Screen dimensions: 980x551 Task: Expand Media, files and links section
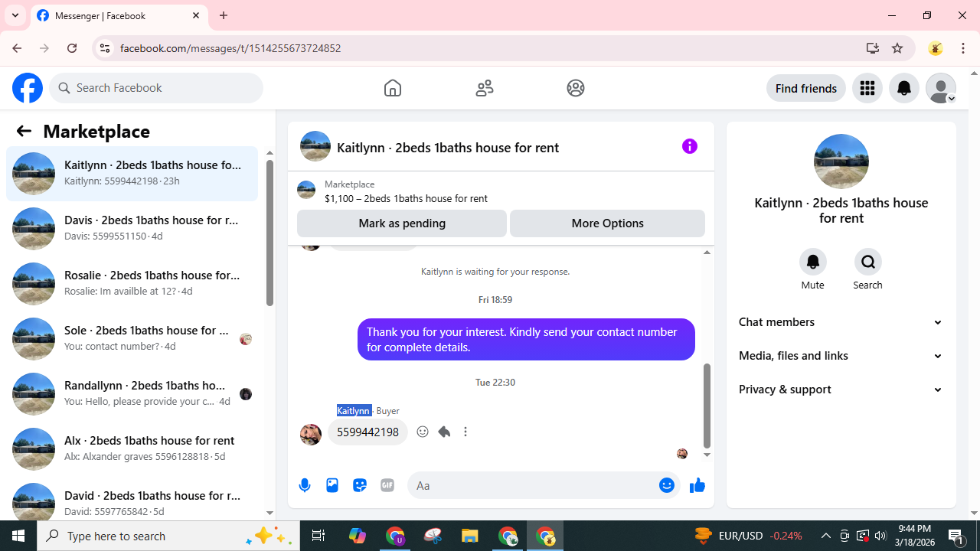pyautogui.click(x=841, y=356)
